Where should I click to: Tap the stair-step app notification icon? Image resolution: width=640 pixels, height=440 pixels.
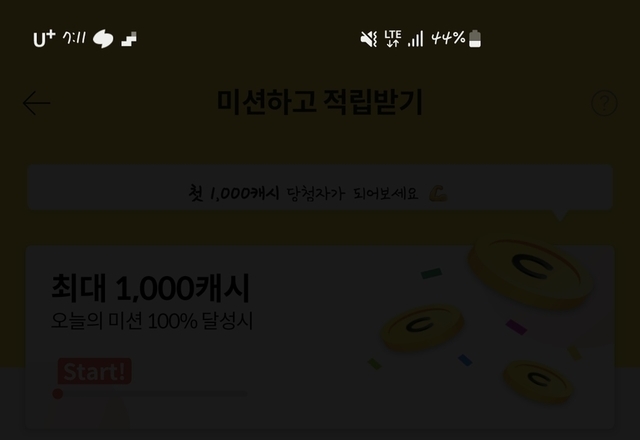coord(129,39)
